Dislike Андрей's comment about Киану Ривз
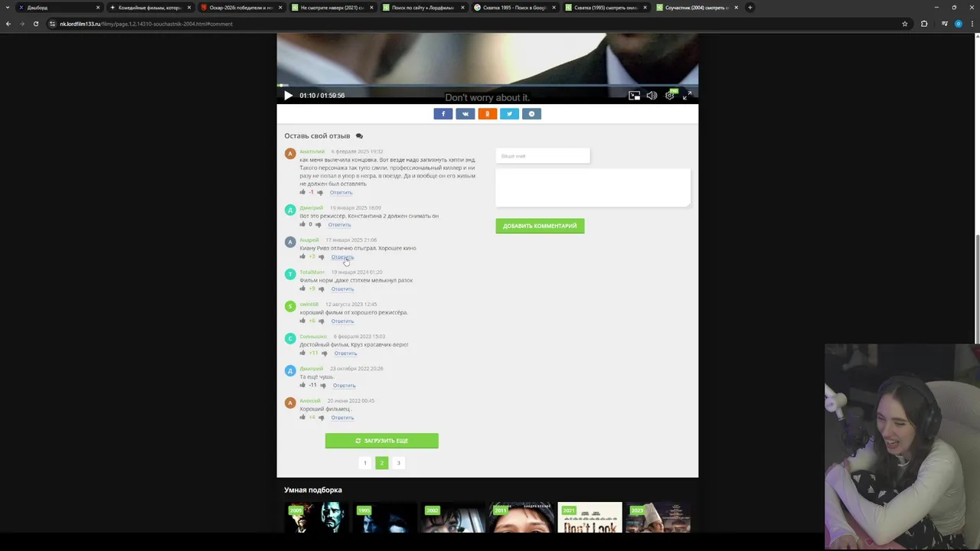980x551 pixels. (x=321, y=257)
